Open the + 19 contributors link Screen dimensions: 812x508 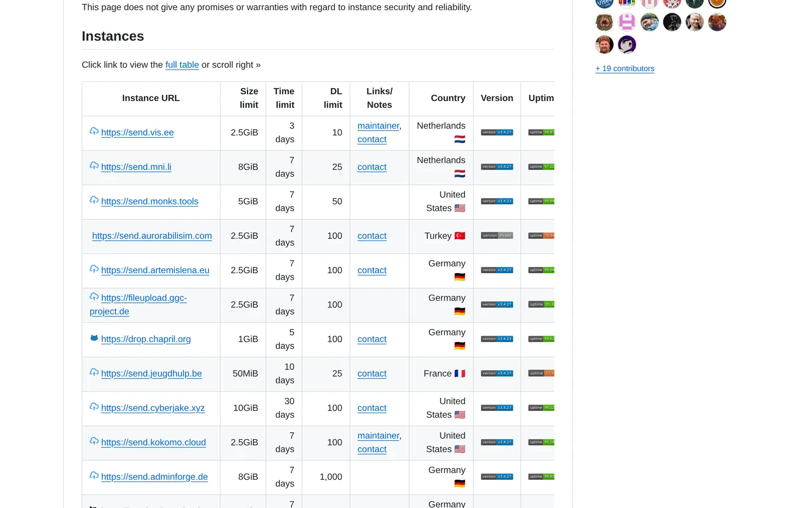tap(625, 68)
